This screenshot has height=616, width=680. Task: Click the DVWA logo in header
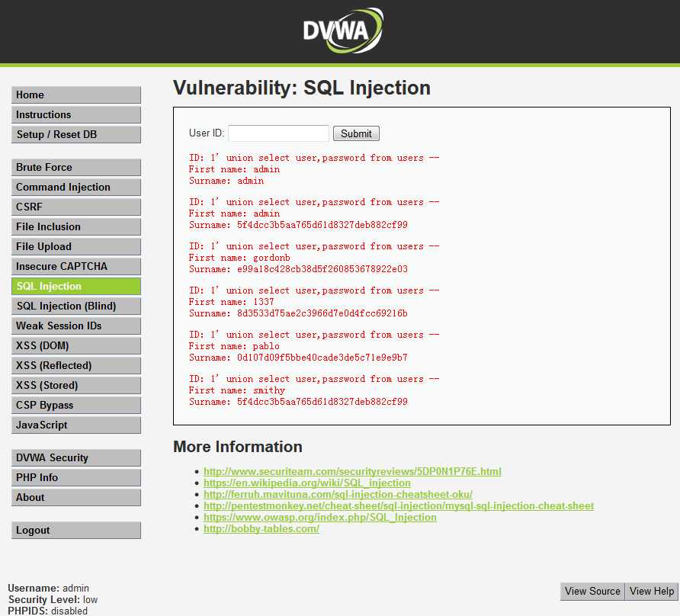coord(343,30)
